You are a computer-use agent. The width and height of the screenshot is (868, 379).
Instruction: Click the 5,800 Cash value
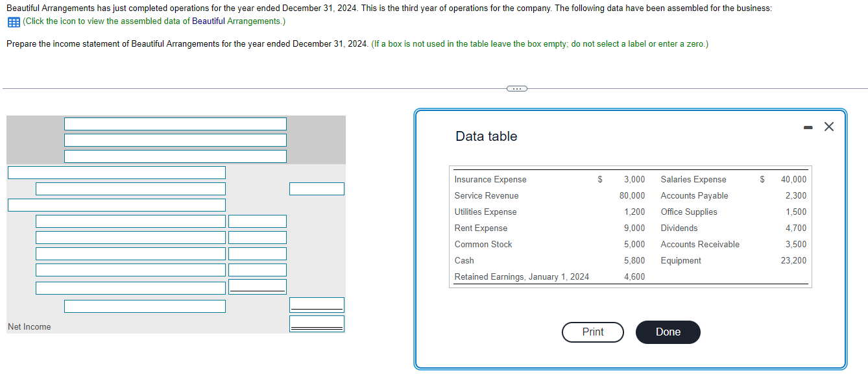(634, 261)
